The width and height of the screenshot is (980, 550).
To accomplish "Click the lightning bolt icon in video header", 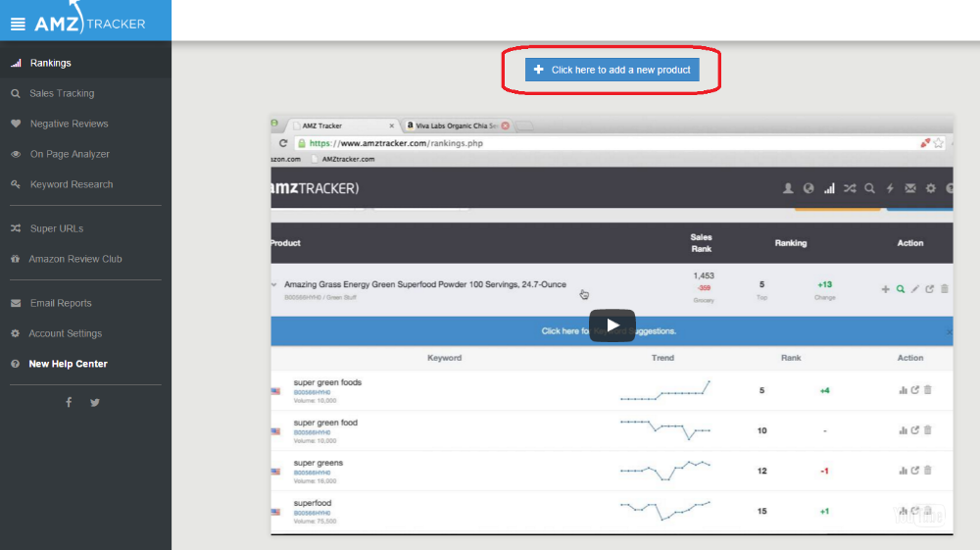I will pyautogui.click(x=890, y=188).
